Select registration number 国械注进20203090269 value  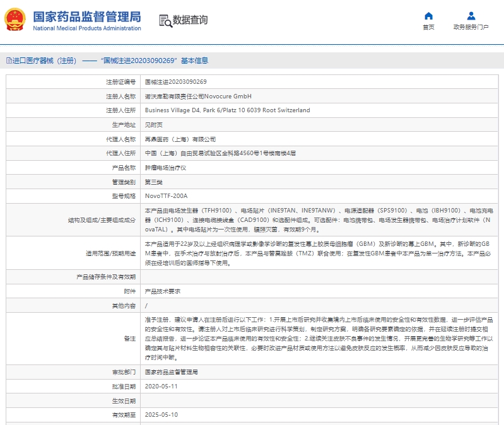coord(175,82)
